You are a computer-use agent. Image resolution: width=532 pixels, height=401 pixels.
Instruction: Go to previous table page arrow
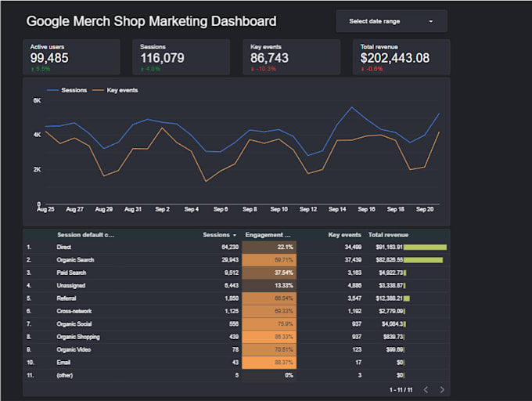click(x=426, y=389)
